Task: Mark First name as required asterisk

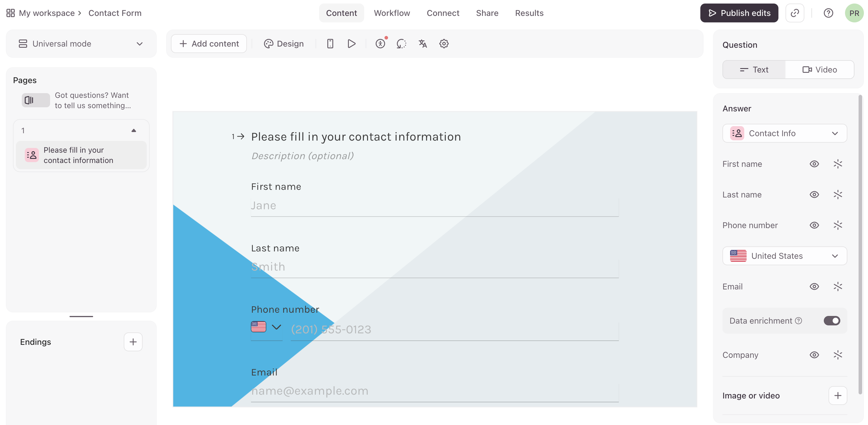Action: [x=837, y=164]
